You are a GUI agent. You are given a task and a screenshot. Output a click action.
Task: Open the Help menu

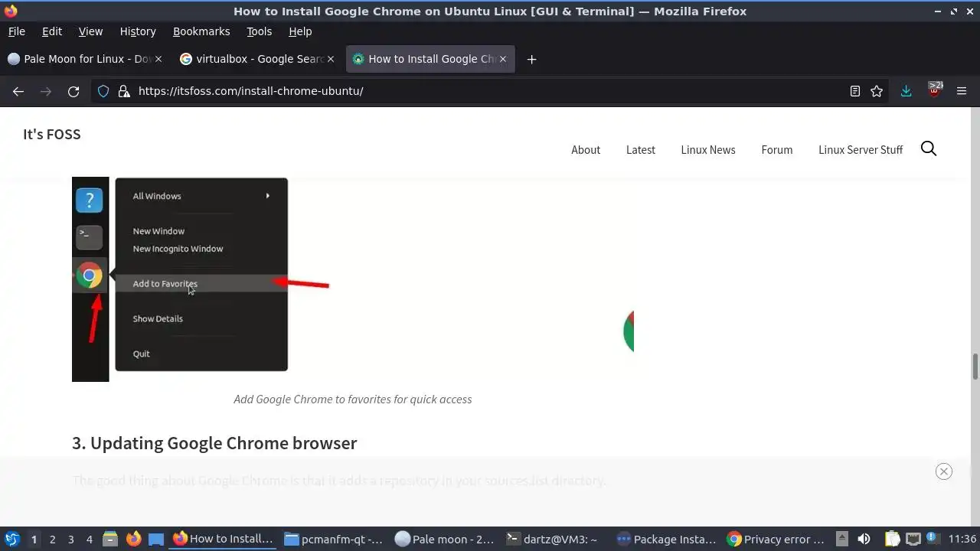click(300, 31)
